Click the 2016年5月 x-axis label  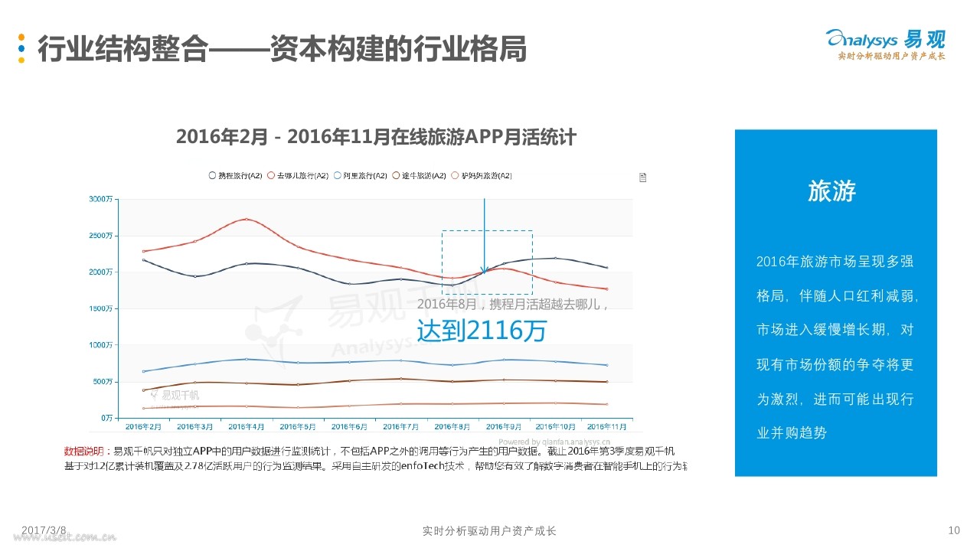tap(298, 425)
